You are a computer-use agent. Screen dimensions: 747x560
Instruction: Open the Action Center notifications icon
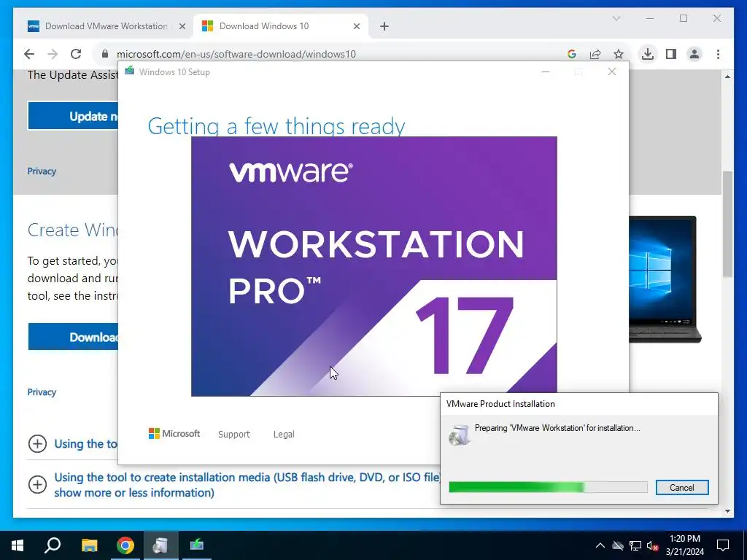point(723,545)
